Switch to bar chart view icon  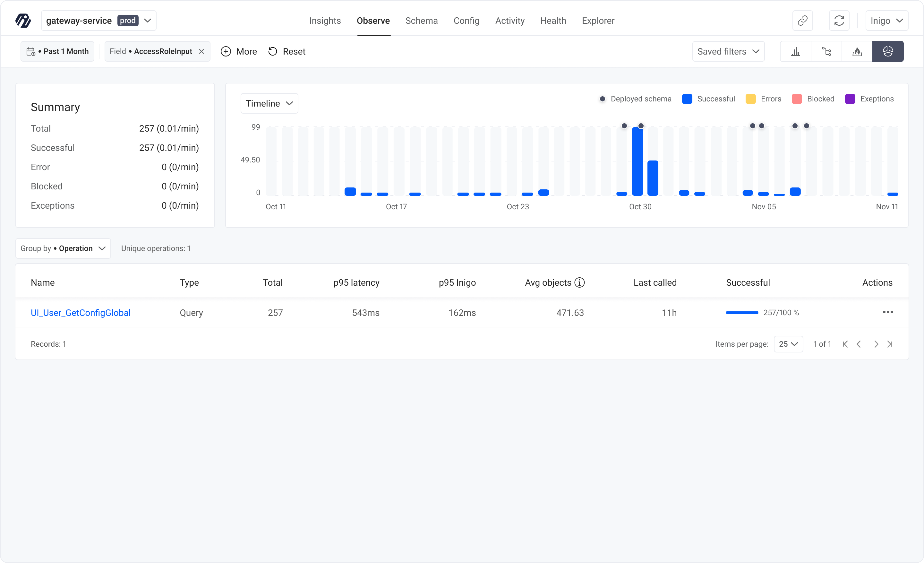(796, 51)
